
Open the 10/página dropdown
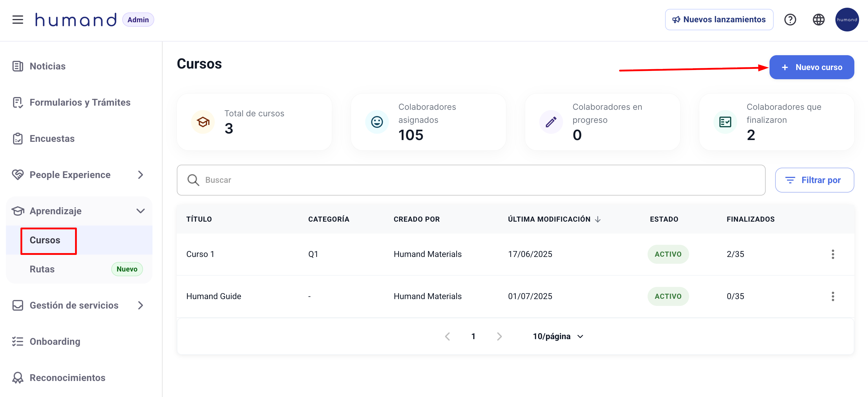[558, 336]
